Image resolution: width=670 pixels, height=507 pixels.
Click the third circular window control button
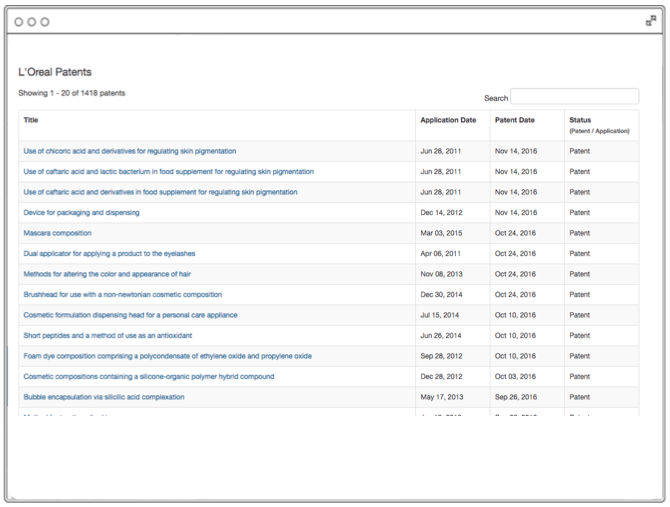(x=45, y=22)
